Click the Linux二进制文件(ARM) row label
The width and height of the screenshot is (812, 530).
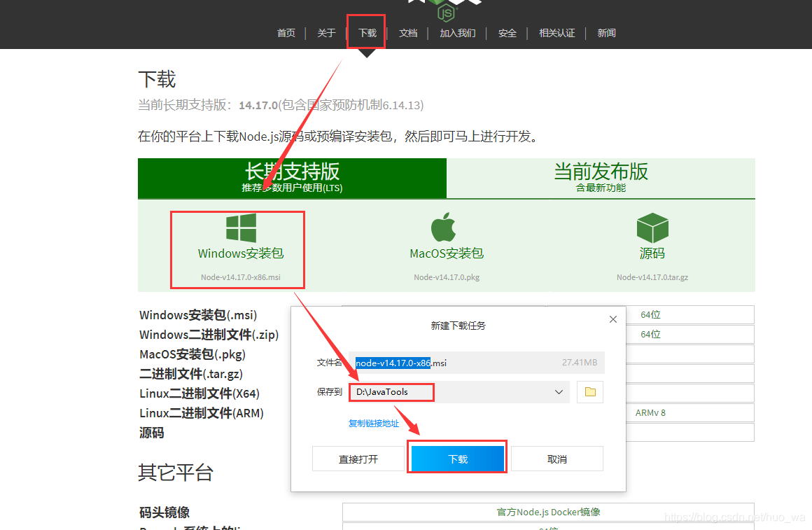tap(202, 413)
